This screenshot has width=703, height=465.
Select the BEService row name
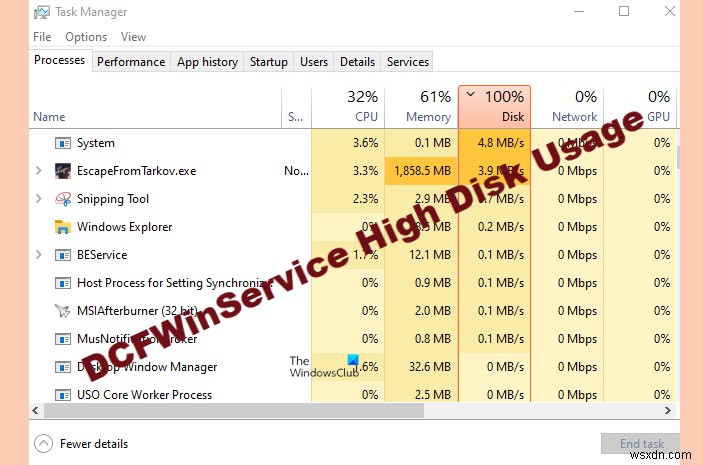point(102,255)
